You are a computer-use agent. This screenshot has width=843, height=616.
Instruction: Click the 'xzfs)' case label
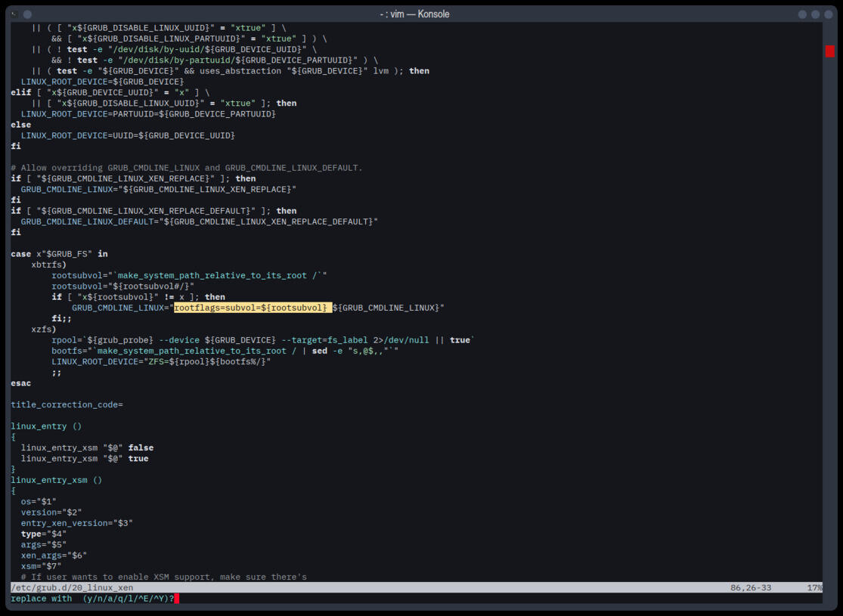pos(44,329)
